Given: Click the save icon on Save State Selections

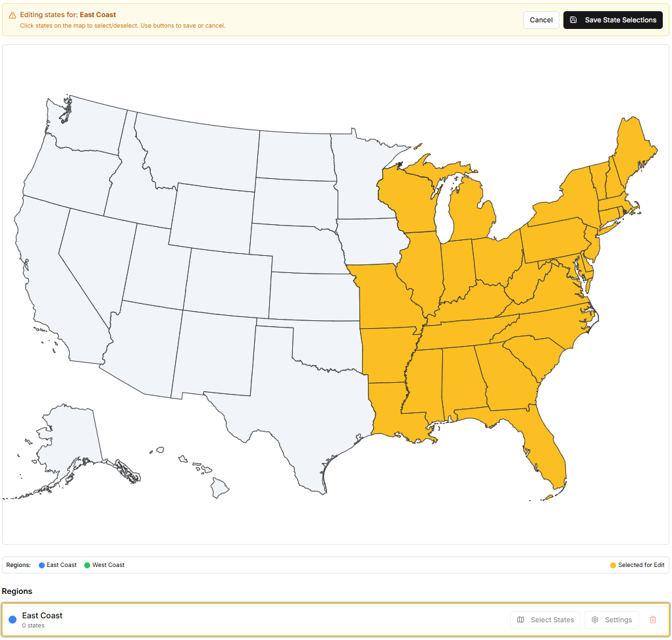Looking at the screenshot, I should point(572,20).
